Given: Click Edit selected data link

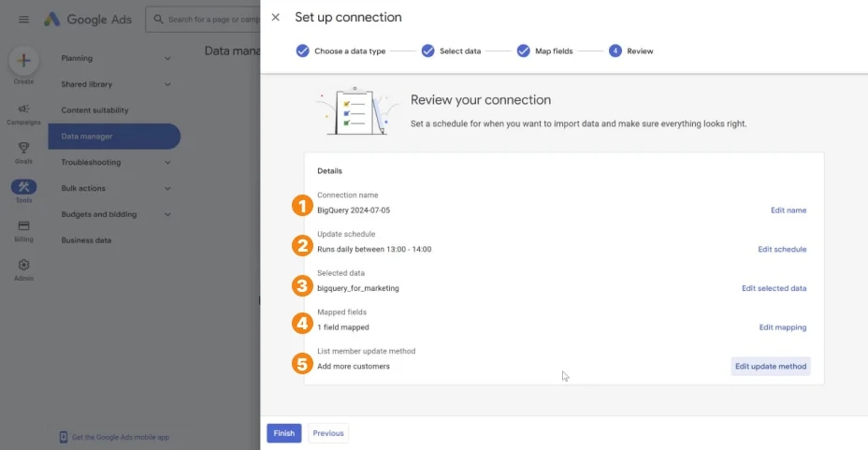Looking at the screenshot, I should (x=774, y=288).
